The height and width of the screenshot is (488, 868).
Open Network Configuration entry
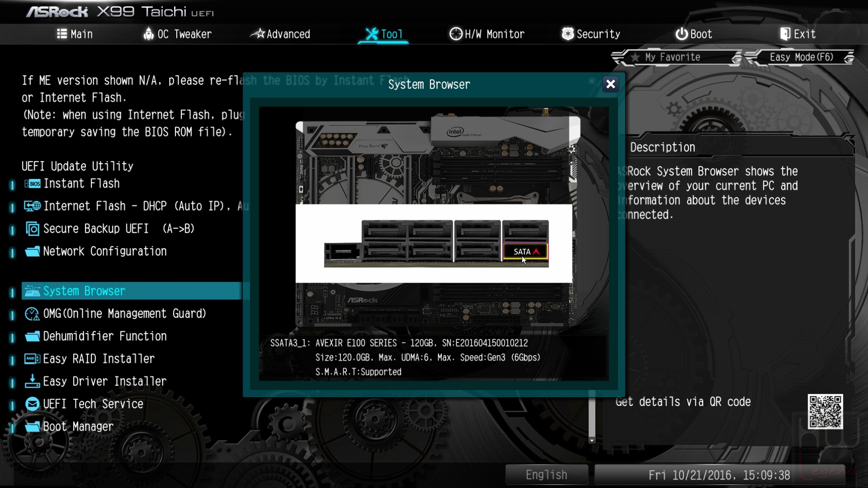(x=105, y=251)
